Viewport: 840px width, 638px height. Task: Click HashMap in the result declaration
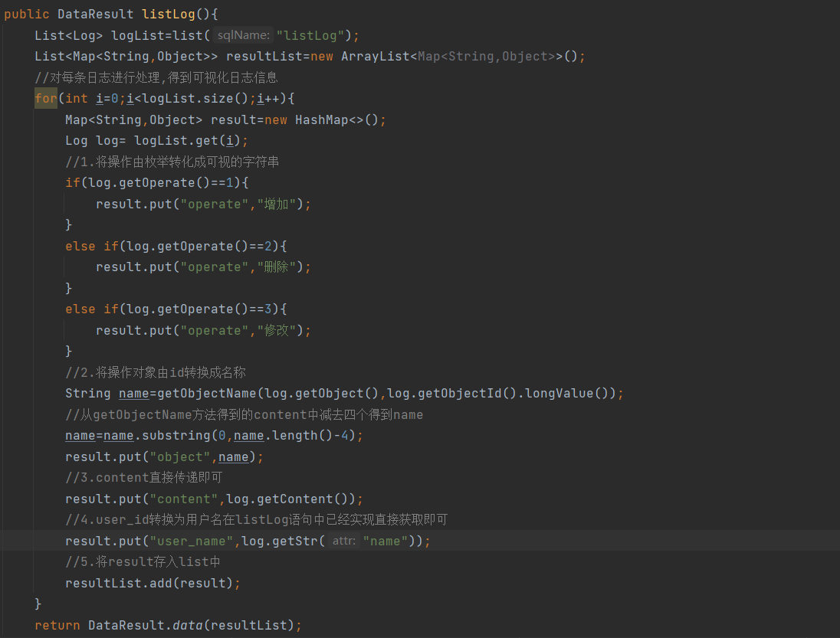321,120
